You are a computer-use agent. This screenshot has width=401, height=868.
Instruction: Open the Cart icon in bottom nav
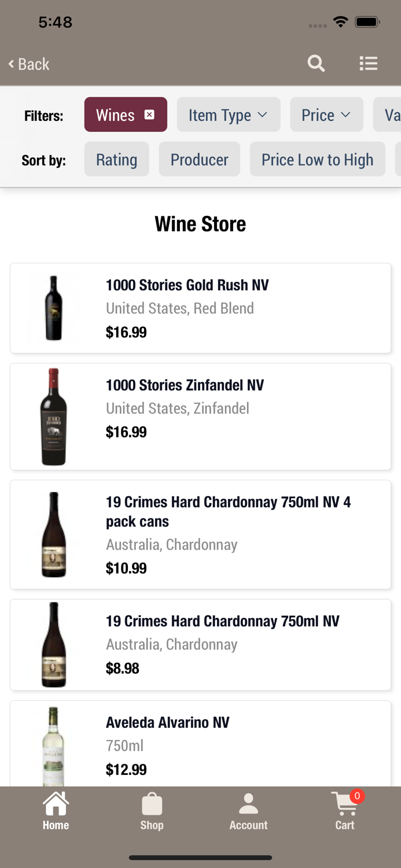click(345, 812)
